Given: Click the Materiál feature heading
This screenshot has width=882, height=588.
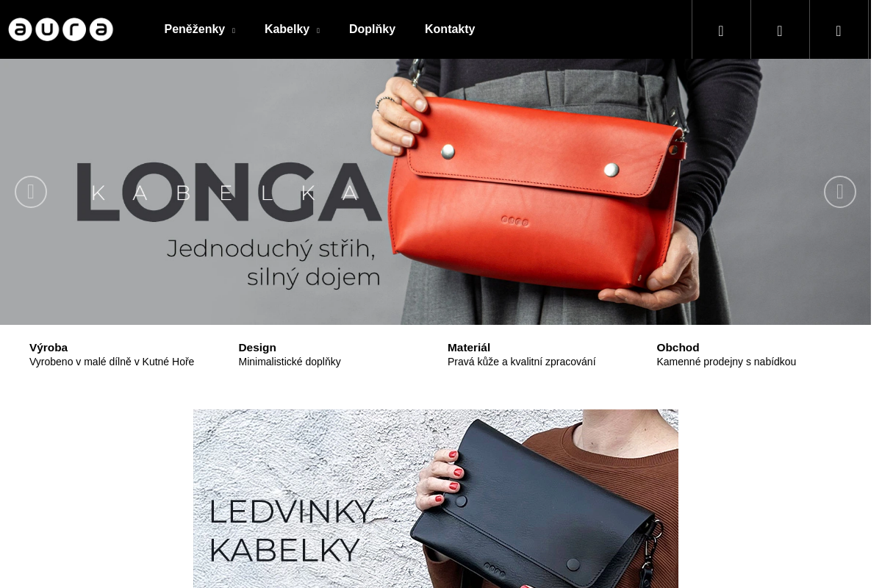Looking at the screenshot, I should (469, 348).
